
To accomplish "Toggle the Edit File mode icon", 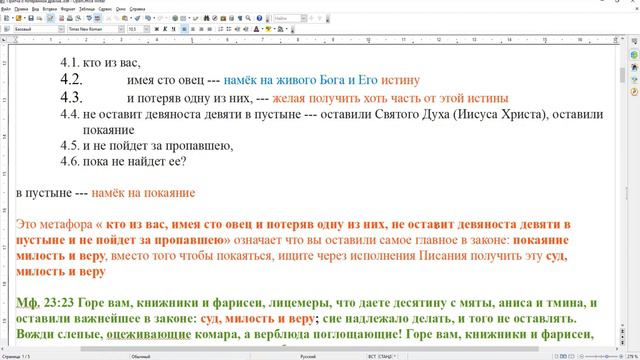I will [51, 18].
